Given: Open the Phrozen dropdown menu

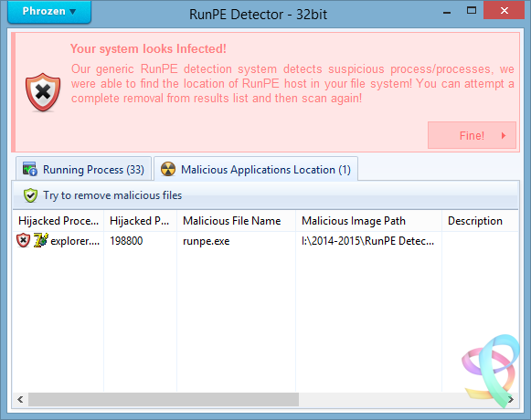Looking at the screenshot, I should point(49,12).
